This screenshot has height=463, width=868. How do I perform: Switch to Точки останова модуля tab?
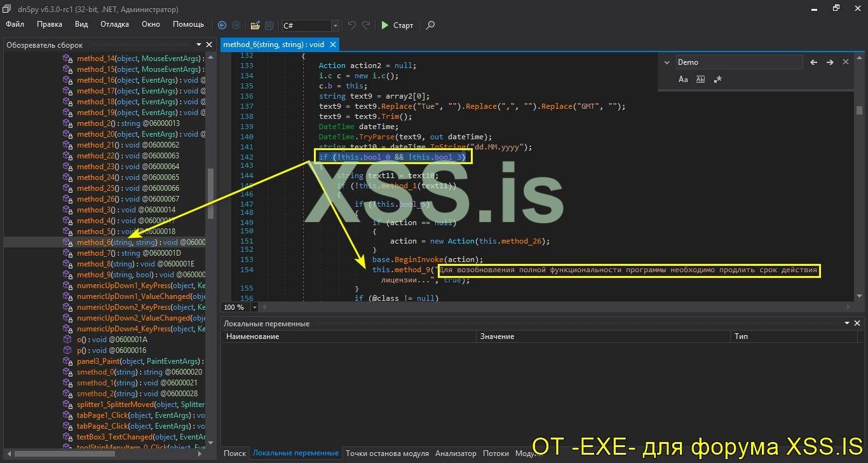click(387, 453)
